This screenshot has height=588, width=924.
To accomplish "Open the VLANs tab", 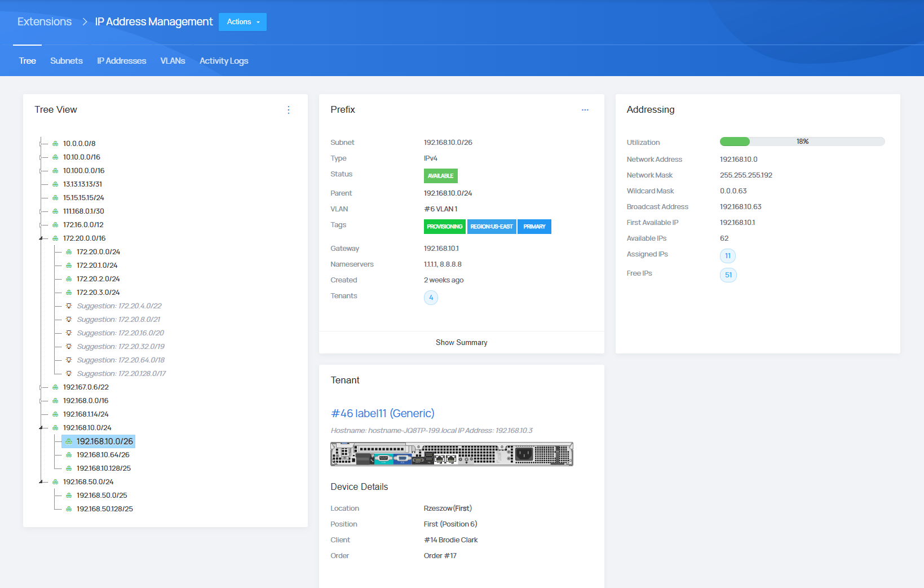I will pyautogui.click(x=173, y=61).
